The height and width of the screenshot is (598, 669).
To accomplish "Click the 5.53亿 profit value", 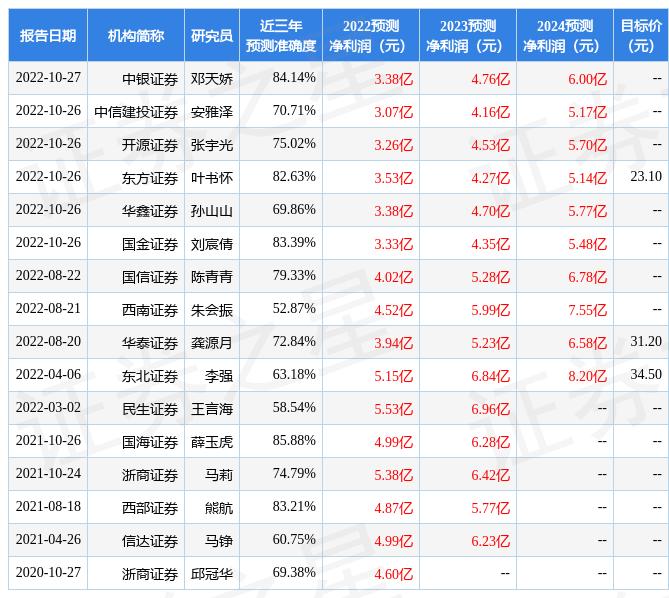I will coord(393,409).
